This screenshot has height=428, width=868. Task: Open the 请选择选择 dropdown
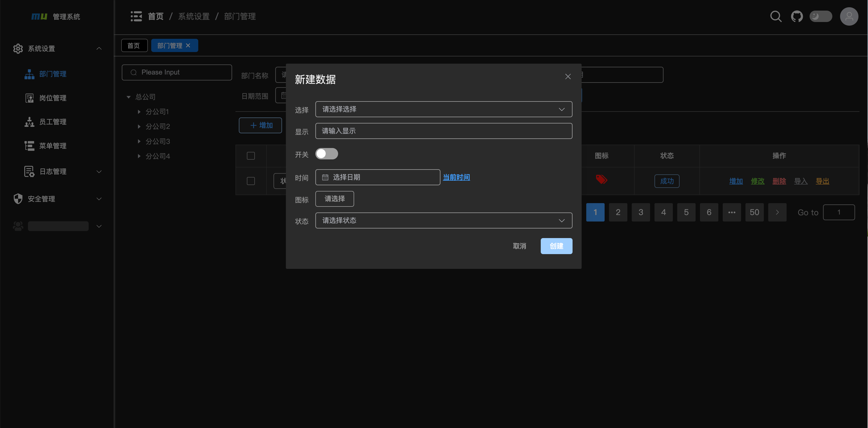click(x=444, y=109)
